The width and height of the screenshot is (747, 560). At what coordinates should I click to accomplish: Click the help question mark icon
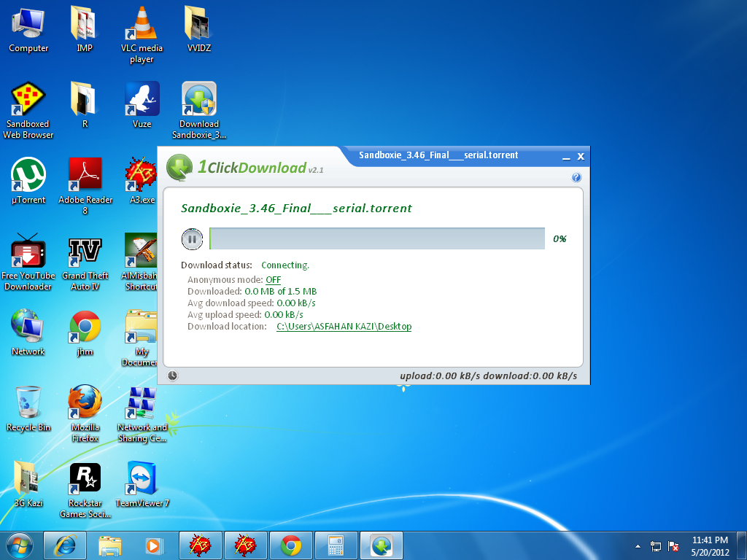576,177
